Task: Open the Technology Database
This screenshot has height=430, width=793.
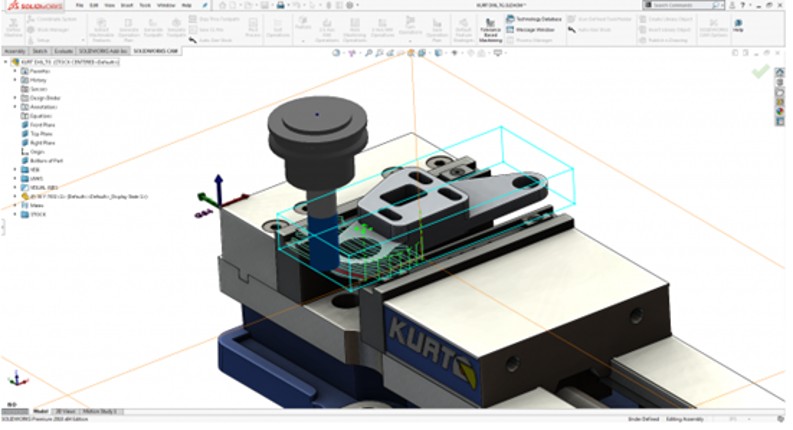Action: click(x=533, y=19)
